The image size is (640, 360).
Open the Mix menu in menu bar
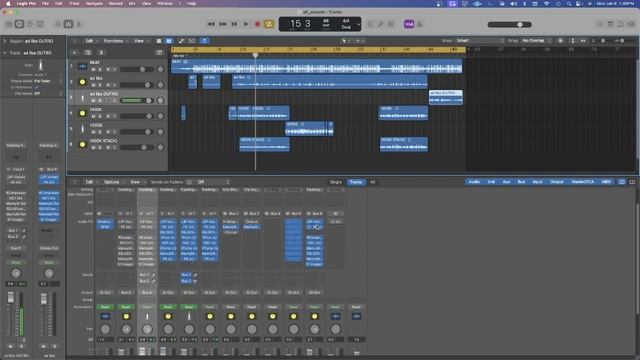132,3
